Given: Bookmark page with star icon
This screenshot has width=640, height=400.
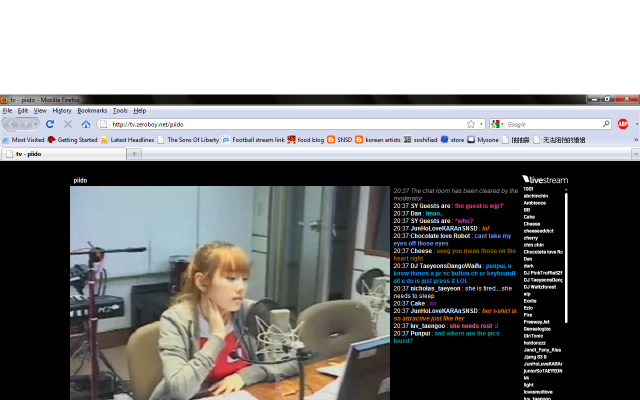Looking at the screenshot, I should [x=470, y=124].
